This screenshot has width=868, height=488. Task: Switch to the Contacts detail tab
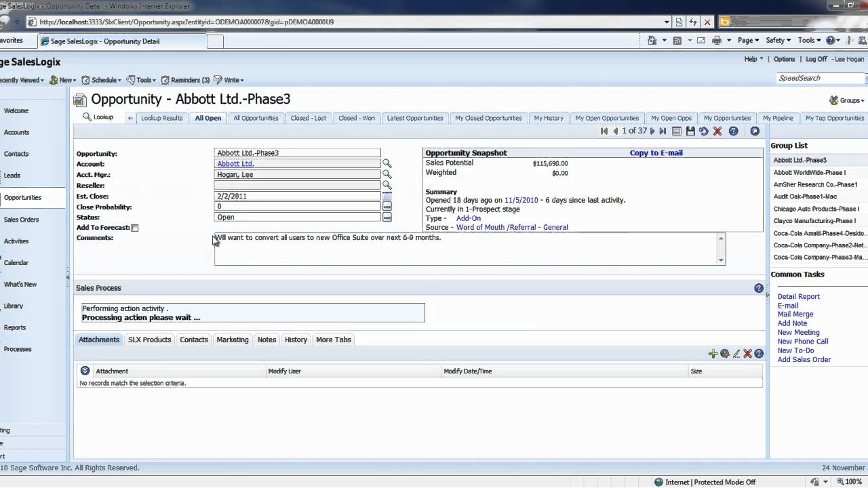tap(194, 340)
